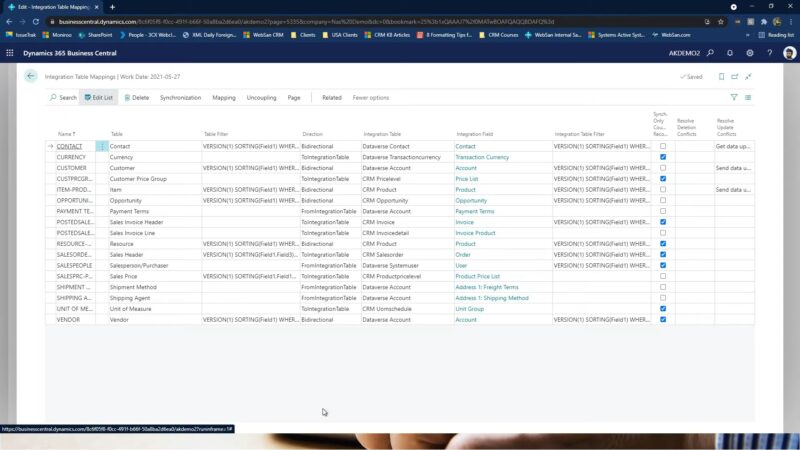Check the checkbox in Opportunity row
The width and height of the screenshot is (800, 450).
pos(663,201)
